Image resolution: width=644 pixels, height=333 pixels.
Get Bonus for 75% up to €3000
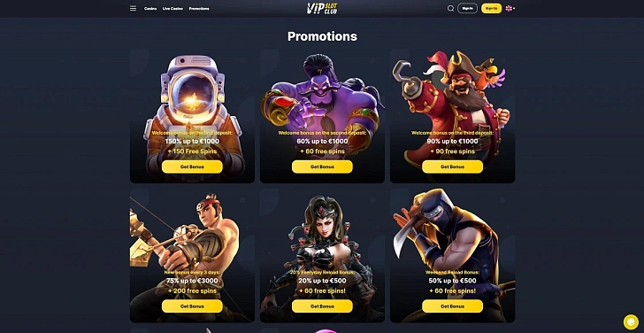(x=192, y=306)
